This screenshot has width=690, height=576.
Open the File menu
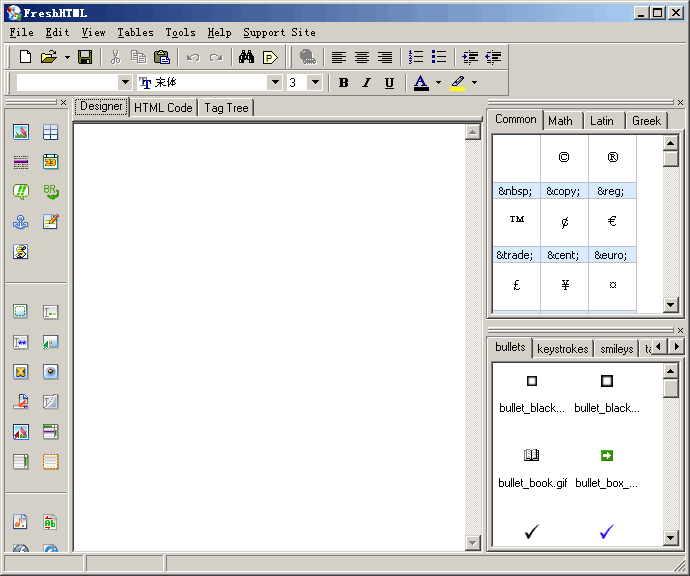click(x=22, y=33)
